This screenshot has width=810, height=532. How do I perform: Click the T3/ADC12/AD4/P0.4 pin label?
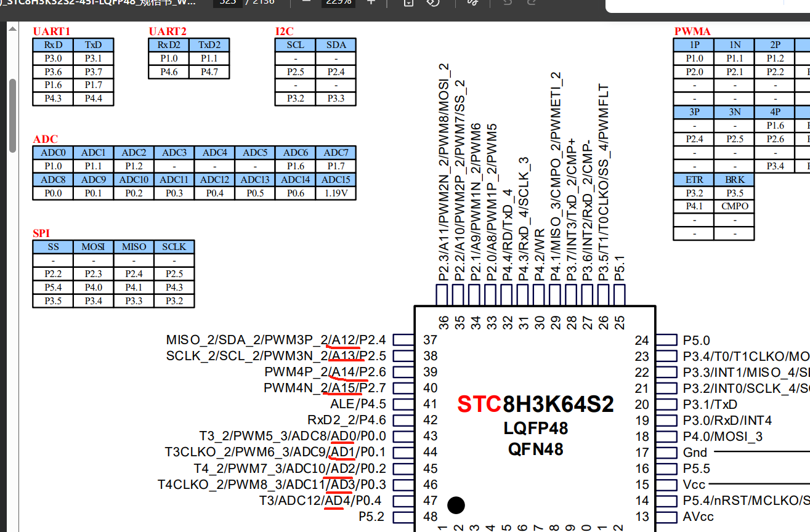pyautogui.click(x=321, y=501)
